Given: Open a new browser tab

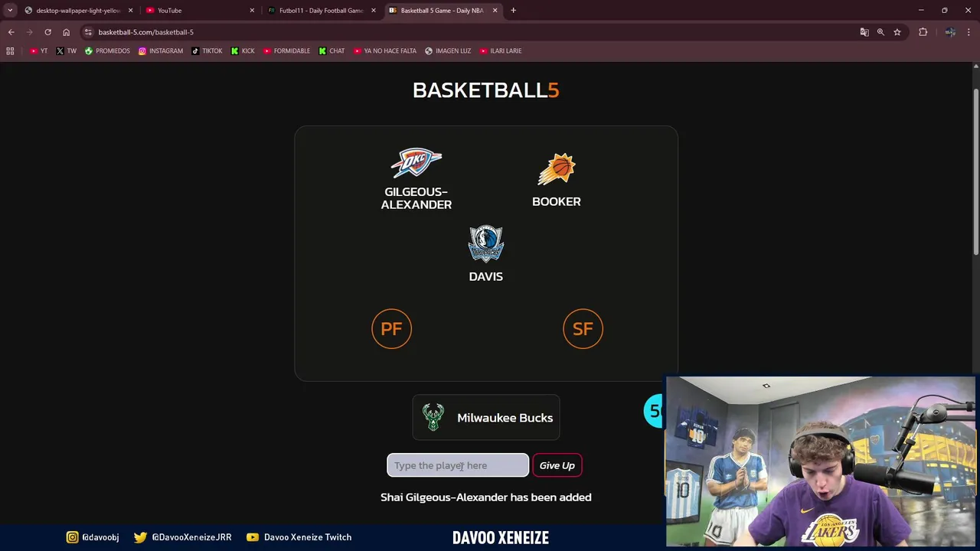Looking at the screenshot, I should tap(514, 11).
